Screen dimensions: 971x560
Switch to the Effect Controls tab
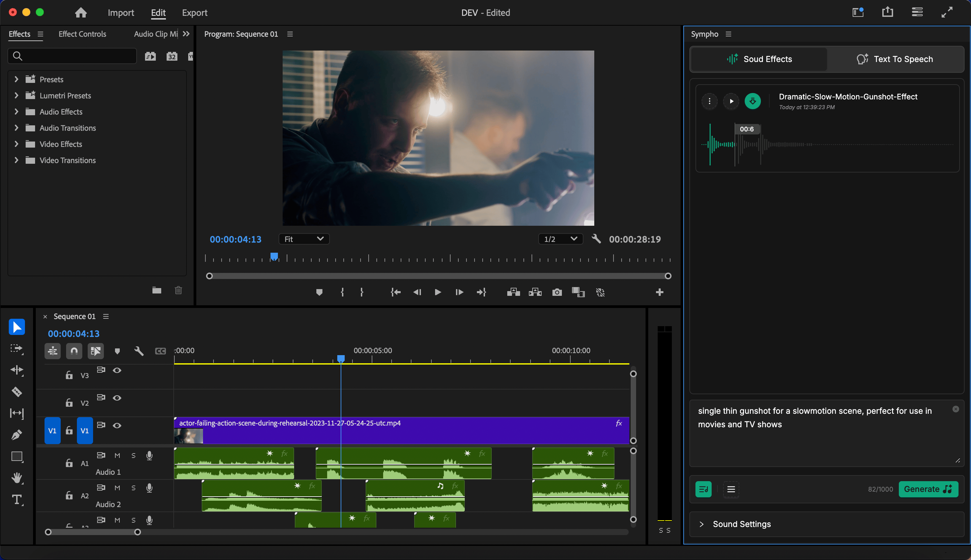[x=82, y=34]
